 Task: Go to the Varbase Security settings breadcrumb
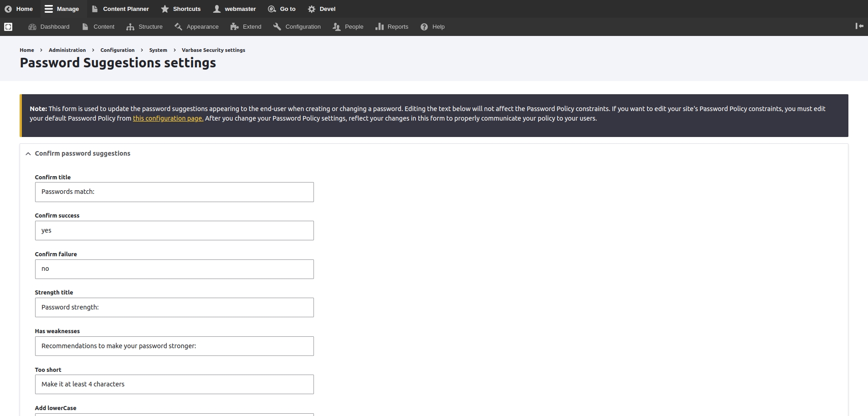coord(213,50)
